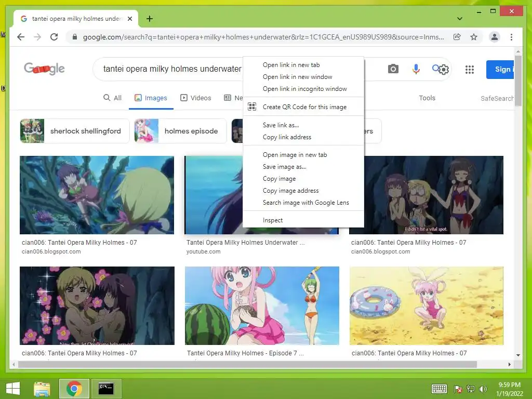This screenshot has height=399, width=532.
Task: Open the Tools options
Action: coord(427,98)
